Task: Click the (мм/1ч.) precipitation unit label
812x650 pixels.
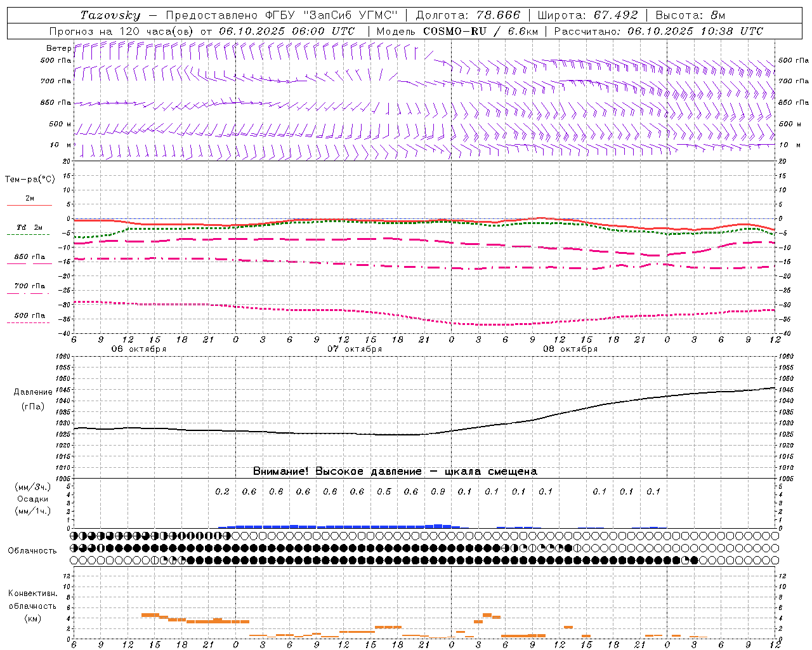Action: coord(32,511)
